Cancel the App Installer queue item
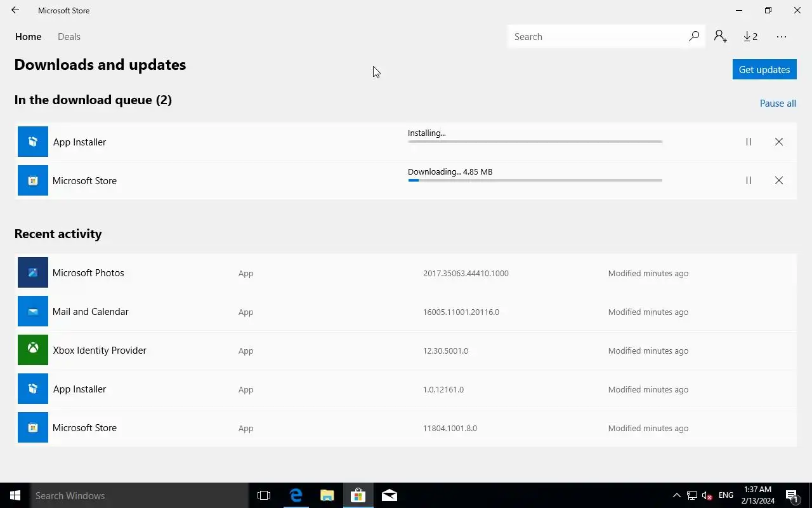This screenshot has height=508, width=812. point(779,142)
